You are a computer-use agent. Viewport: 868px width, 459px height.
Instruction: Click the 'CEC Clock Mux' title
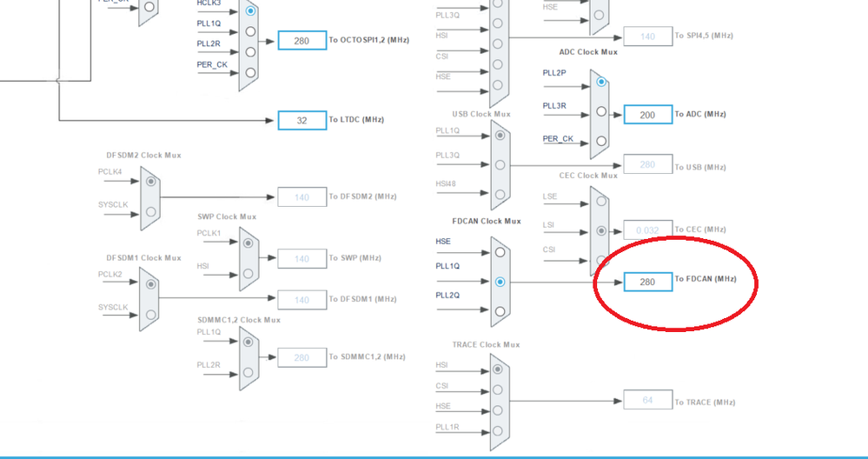[588, 176]
